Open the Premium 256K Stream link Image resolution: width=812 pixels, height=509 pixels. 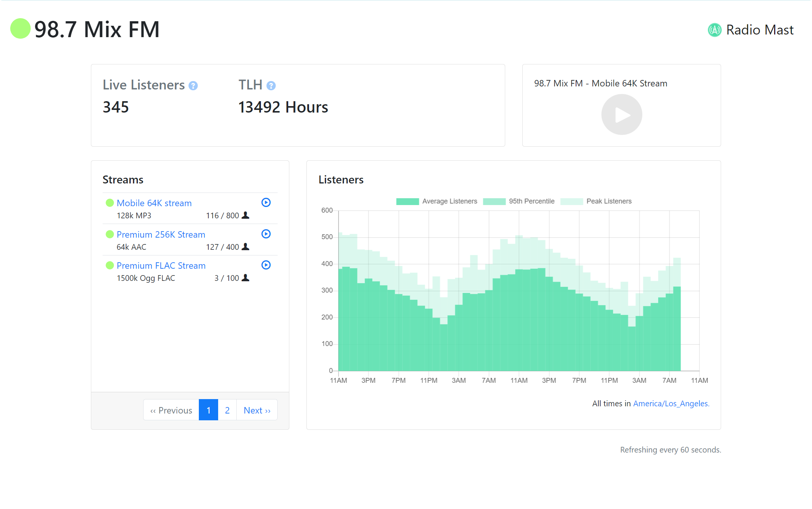161,235
